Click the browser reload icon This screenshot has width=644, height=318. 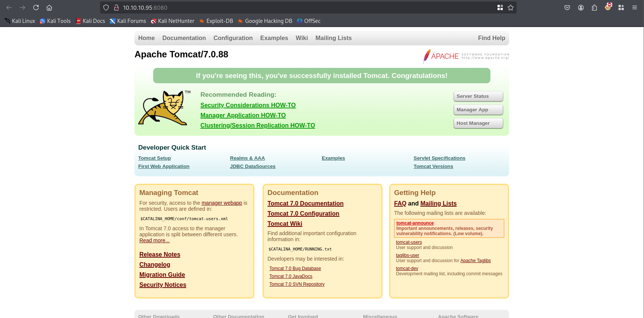pyautogui.click(x=36, y=7)
